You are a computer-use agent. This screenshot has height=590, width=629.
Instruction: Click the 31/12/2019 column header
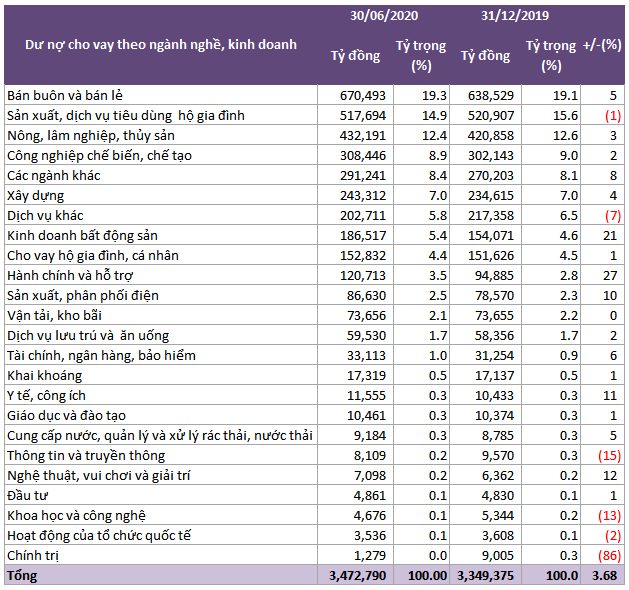(515, 16)
